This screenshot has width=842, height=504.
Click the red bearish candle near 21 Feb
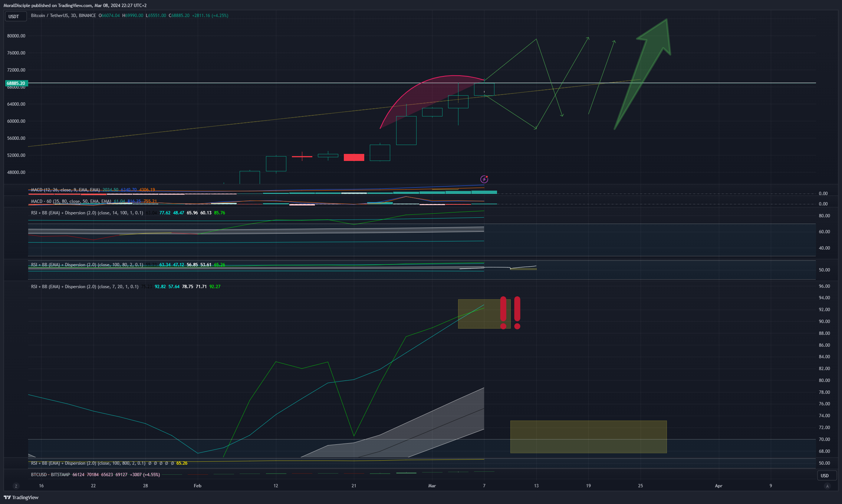coord(354,157)
